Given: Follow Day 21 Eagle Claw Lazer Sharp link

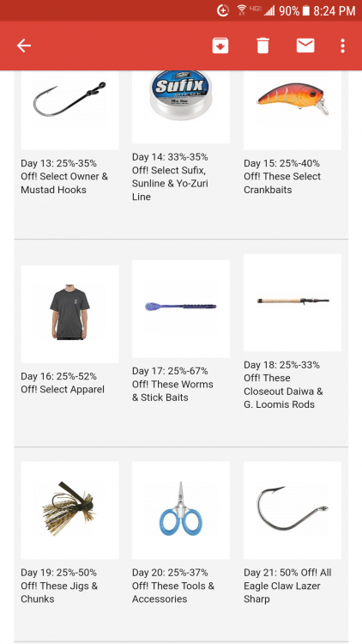Looking at the screenshot, I should pos(287,586).
